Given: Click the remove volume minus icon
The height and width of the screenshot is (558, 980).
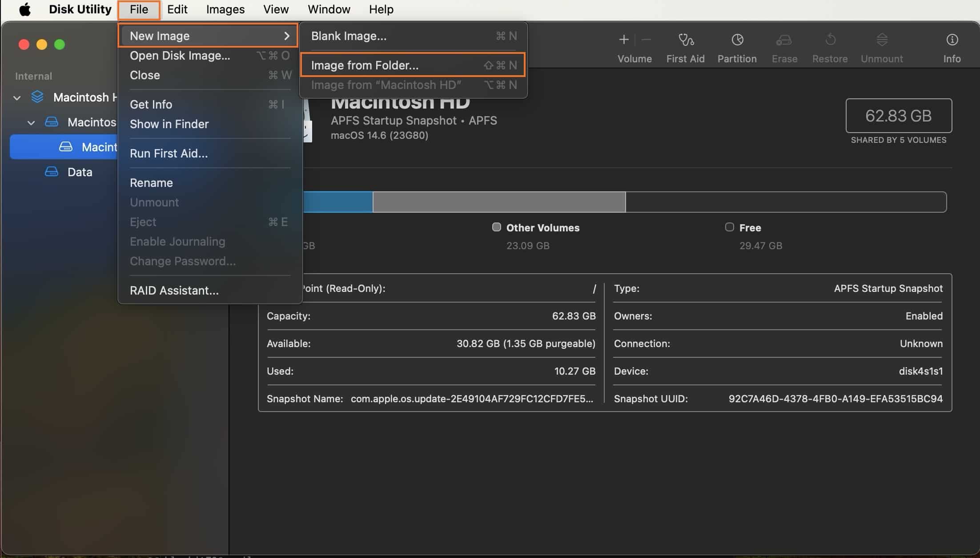Looking at the screenshot, I should 646,40.
